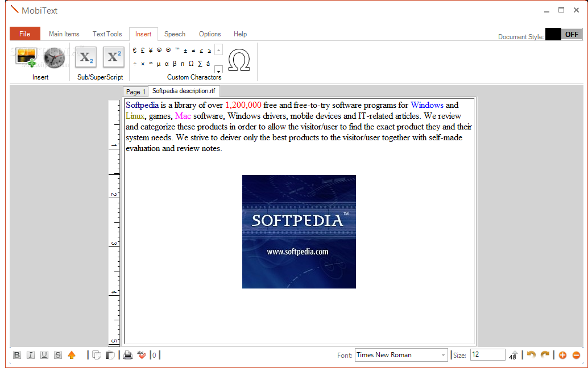Toggle Bold formatting
The image size is (588, 368).
(x=17, y=355)
